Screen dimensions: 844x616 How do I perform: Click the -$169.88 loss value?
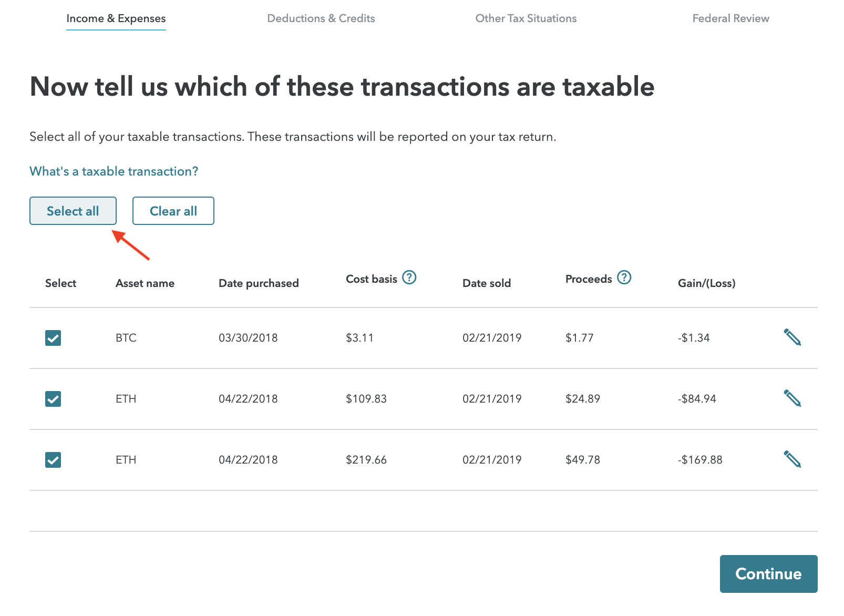point(700,460)
